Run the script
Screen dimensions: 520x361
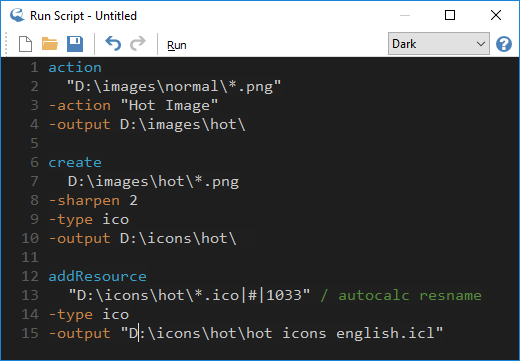pos(177,45)
